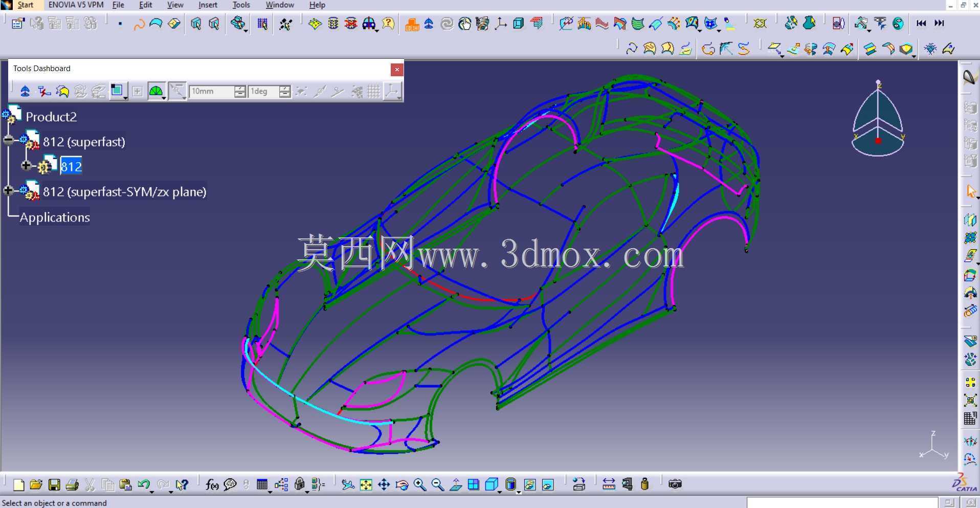Open the Formula f(x) editor

tap(212, 484)
